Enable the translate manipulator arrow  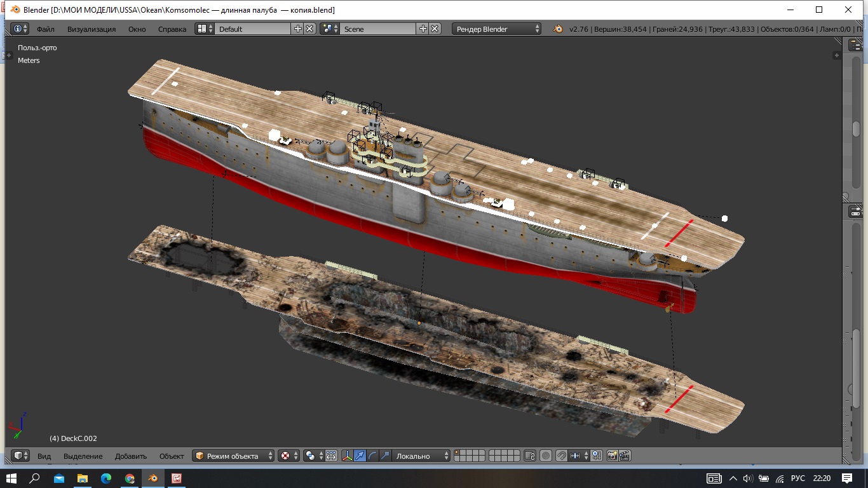tap(360, 456)
